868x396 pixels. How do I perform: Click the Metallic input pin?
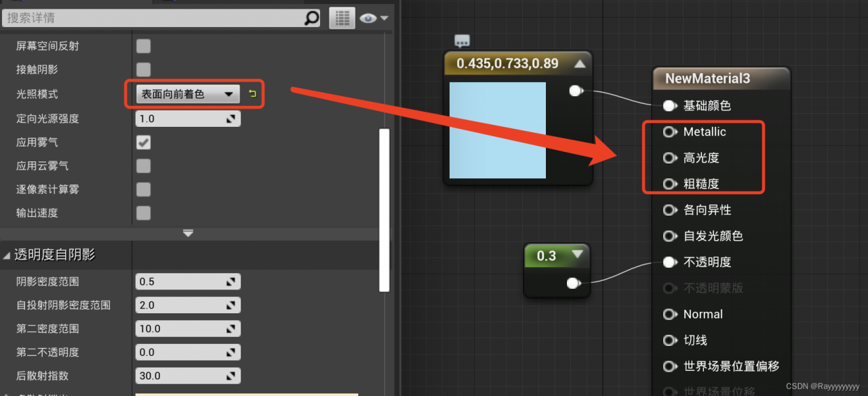(670, 132)
